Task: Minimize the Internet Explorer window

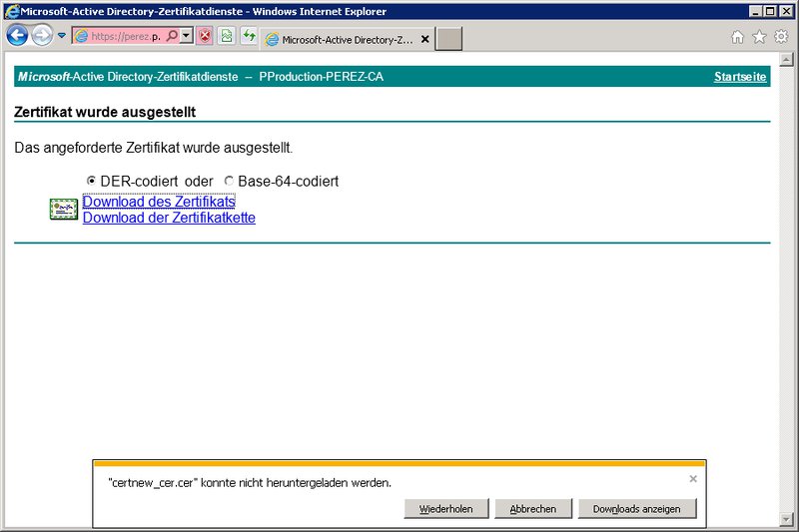Action: pos(756,11)
